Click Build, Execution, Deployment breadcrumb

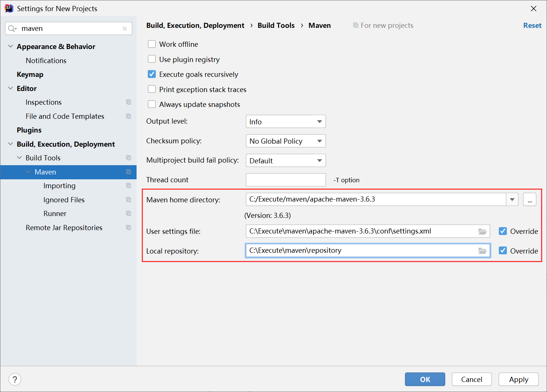195,25
